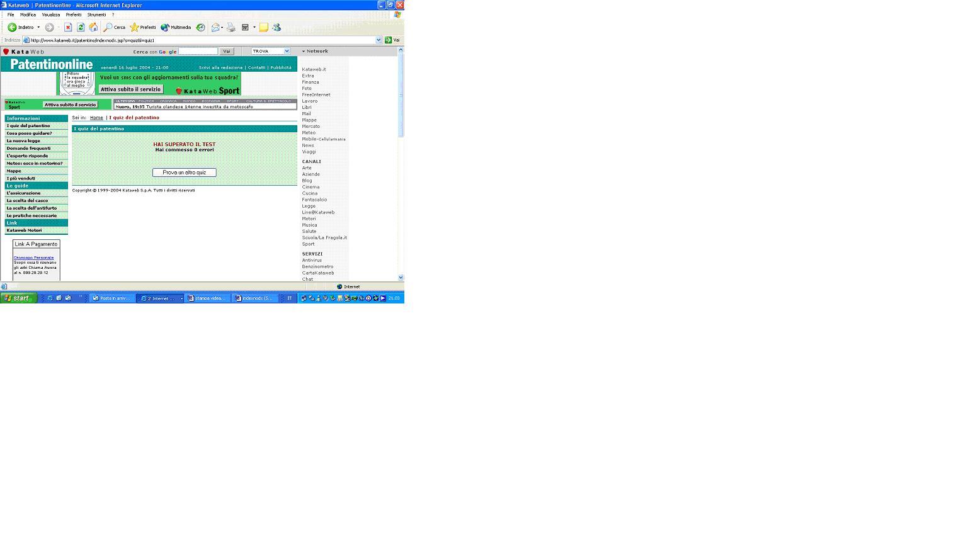Screen dimensions: 980x549
Task: Print the page with printer icon
Action: point(231,27)
